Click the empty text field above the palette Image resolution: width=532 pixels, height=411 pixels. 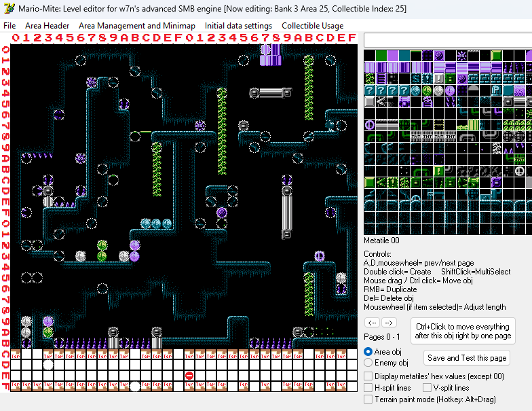pyautogui.click(x=448, y=40)
